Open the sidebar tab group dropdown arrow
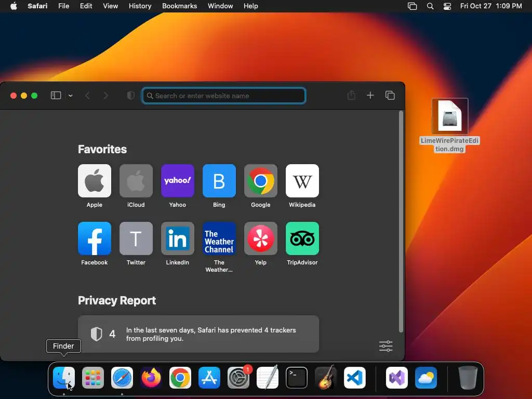Screen dimensions: 532x399 (x=71, y=96)
